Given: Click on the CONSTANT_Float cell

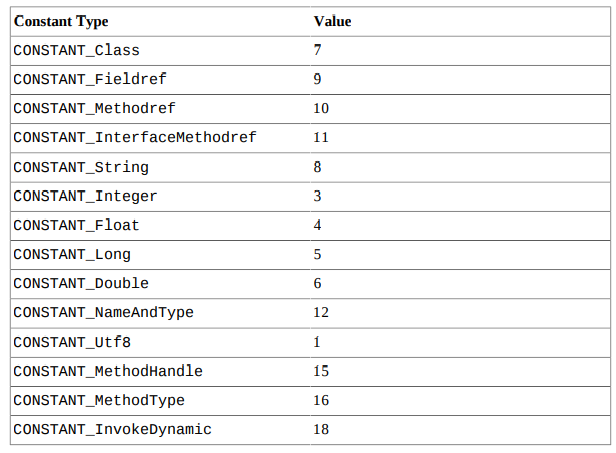Looking at the screenshot, I should [76, 225].
